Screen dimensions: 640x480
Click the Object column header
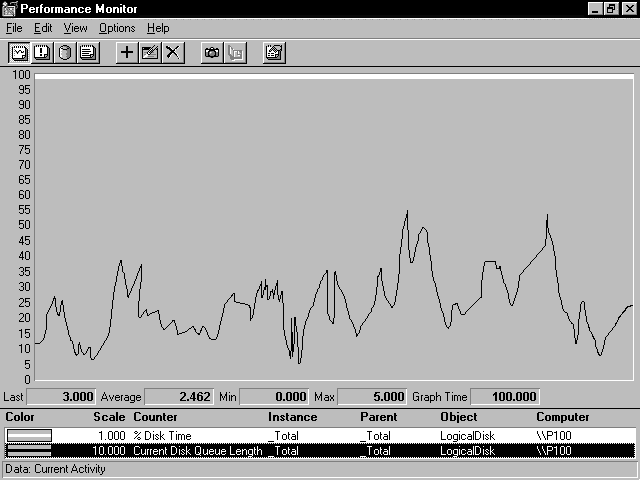tap(459, 417)
